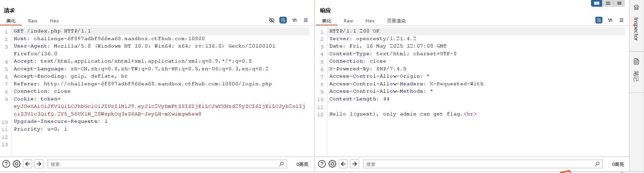Expand the Inspector side panel
The height and width of the screenshot is (173, 644).
[x=636, y=28]
